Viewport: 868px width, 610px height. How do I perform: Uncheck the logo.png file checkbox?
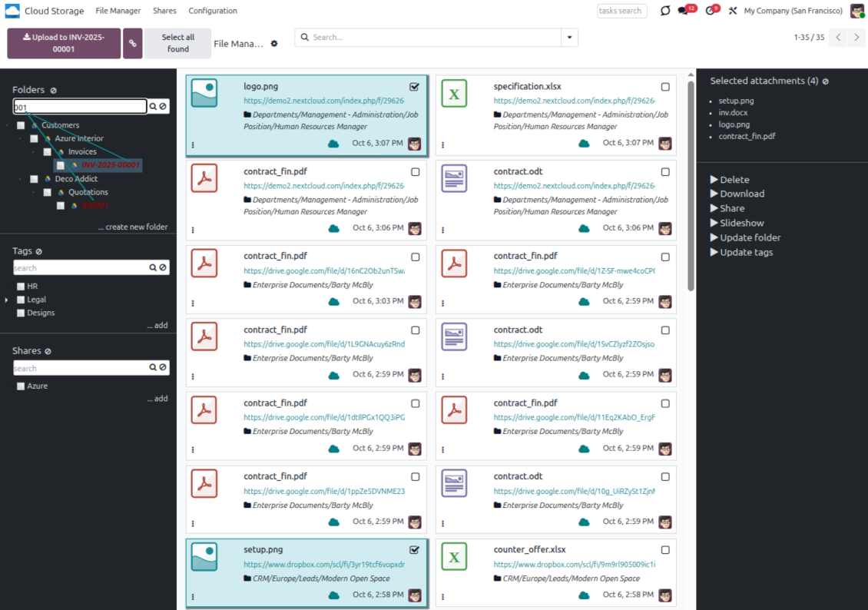(415, 87)
